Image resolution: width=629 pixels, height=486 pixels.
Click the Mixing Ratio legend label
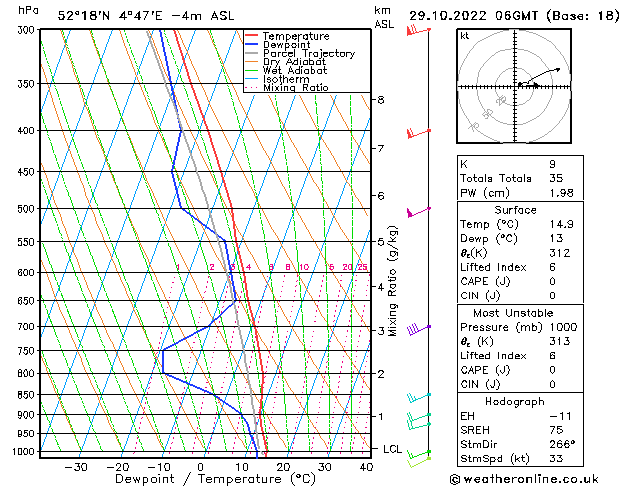point(296,88)
